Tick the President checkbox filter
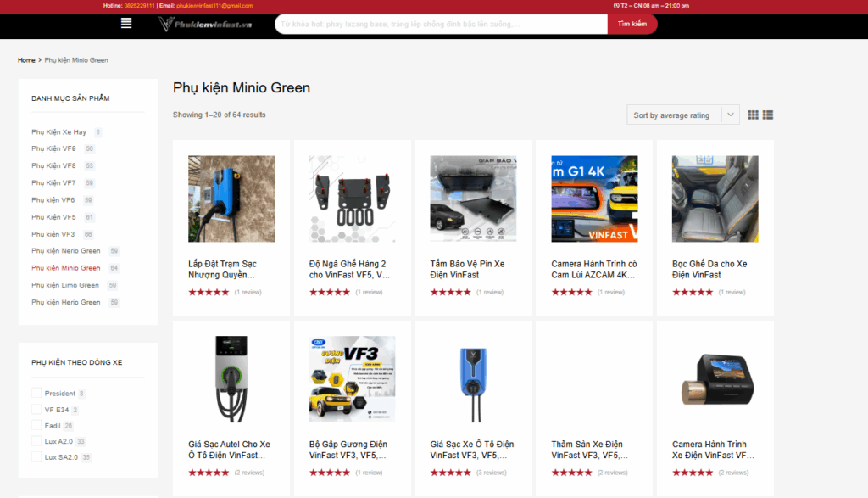The image size is (868, 498). [36, 394]
